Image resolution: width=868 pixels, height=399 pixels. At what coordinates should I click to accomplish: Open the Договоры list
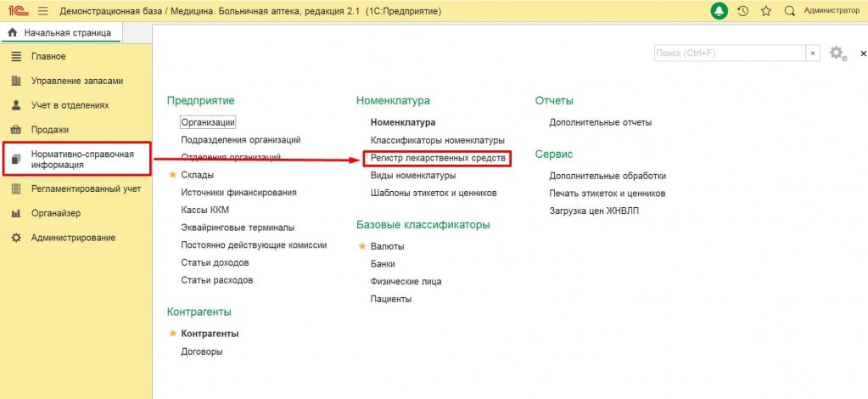[202, 351]
